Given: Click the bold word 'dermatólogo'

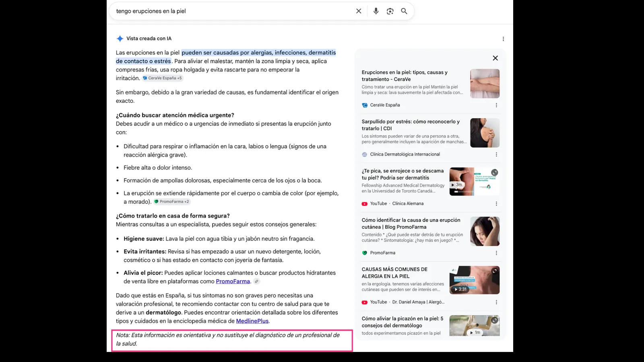Looking at the screenshot, I should point(163,313).
